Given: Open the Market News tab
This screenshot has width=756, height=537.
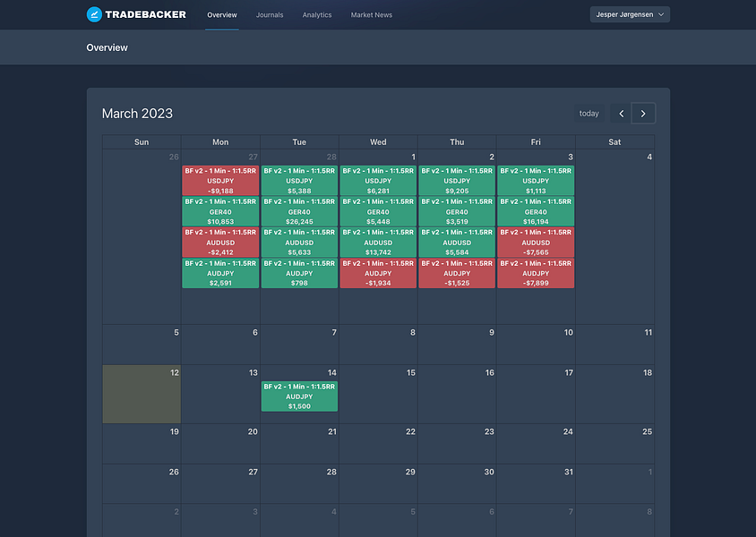Looking at the screenshot, I should click(371, 15).
